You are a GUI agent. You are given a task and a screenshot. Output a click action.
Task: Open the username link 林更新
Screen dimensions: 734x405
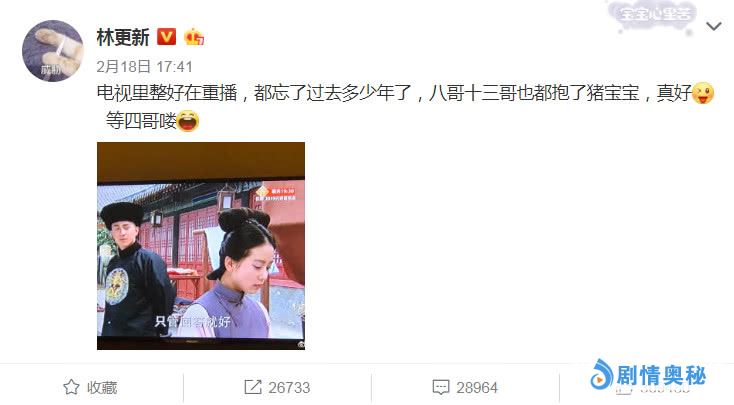click(x=123, y=37)
